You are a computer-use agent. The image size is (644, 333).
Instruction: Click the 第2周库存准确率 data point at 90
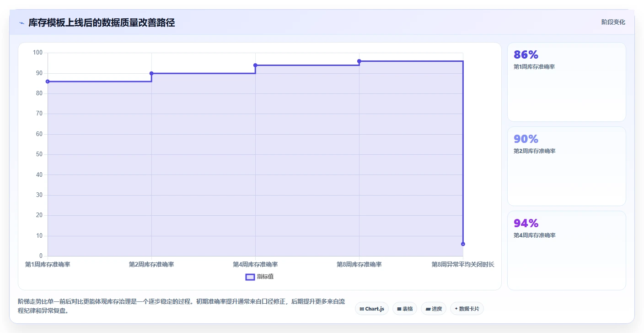(151, 73)
